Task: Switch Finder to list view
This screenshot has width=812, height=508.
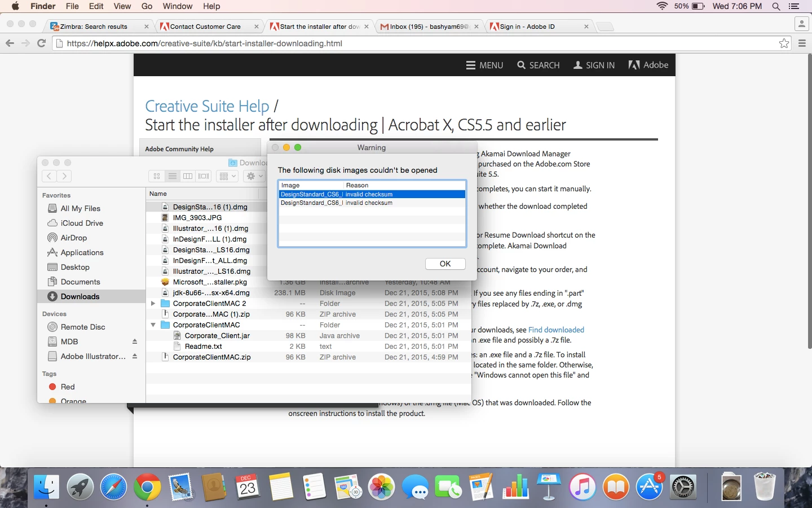Action: point(173,176)
